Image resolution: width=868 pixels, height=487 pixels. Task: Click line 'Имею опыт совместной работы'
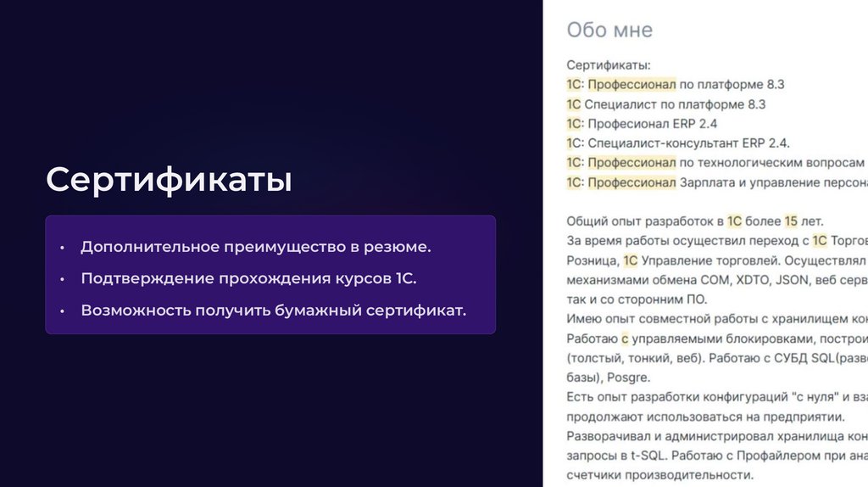717,318
